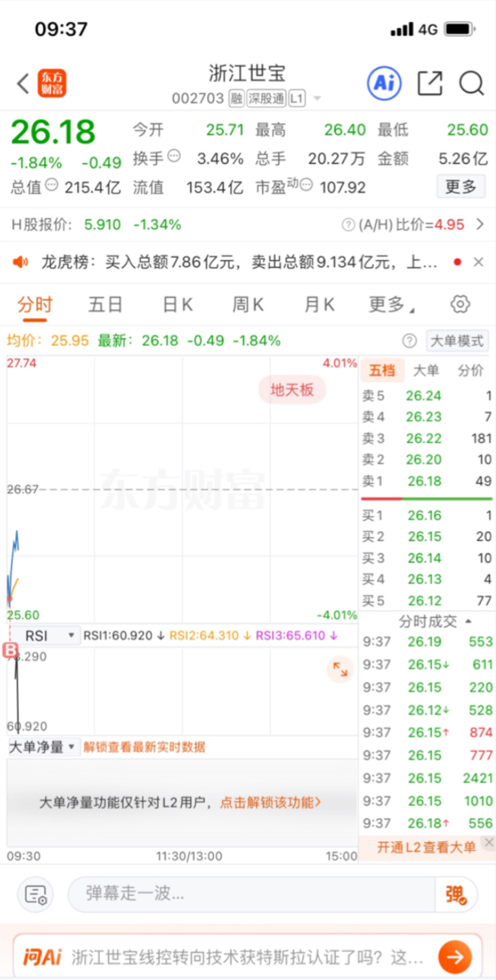Switch to the 月K chart tab
Image resolution: width=496 pixels, height=980 pixels.
click(319, 304)
